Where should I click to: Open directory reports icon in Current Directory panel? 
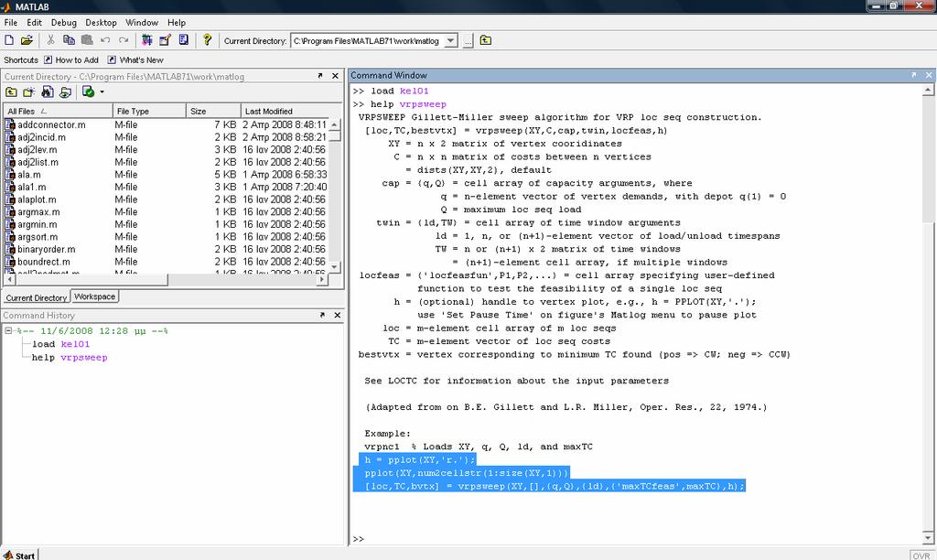65,92
